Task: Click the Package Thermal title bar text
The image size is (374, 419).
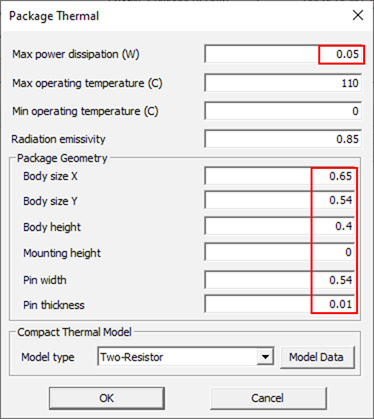Action: pyautogui.click(x=54, y=16)
